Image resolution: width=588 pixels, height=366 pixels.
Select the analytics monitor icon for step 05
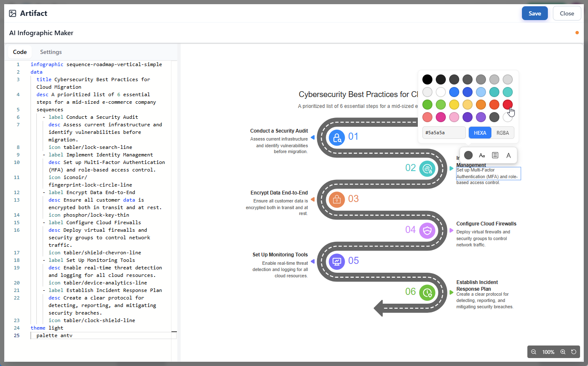pyautogui.click(x=337, y=261)
